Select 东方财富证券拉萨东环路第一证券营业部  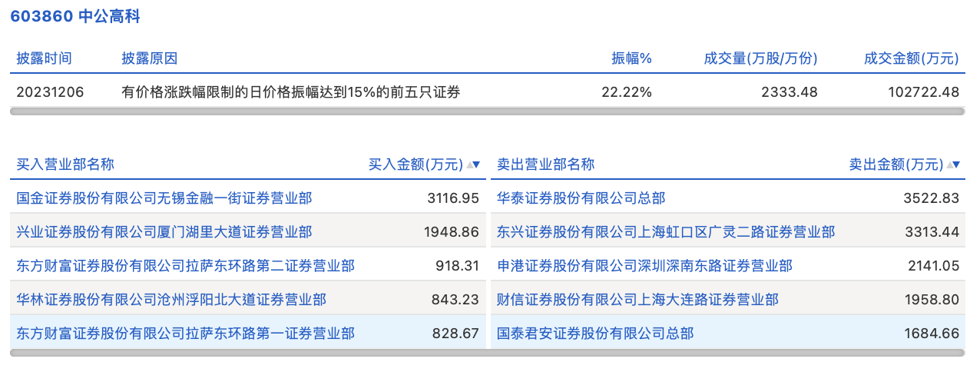[185, 334]
